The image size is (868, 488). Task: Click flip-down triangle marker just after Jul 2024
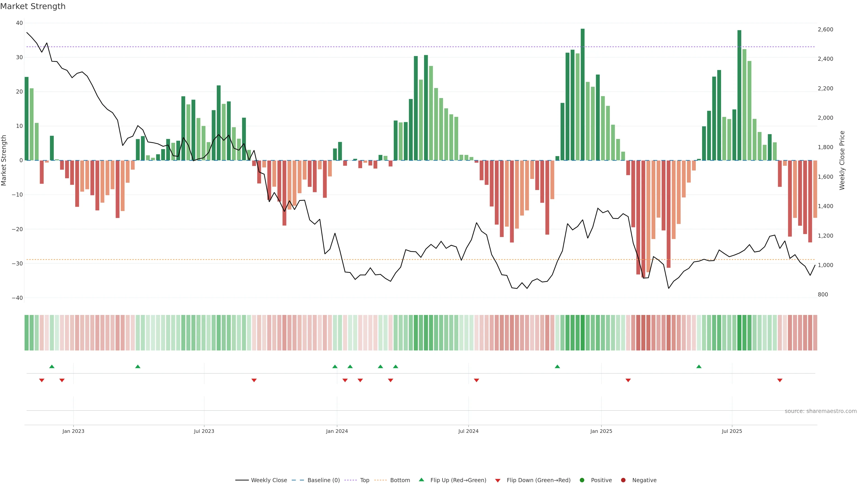(476, 380)
